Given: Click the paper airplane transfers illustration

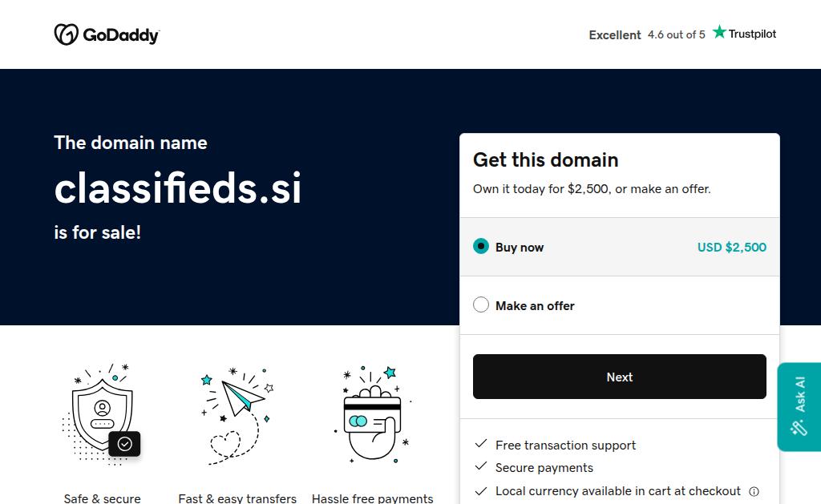Looking at the screenshot, I should [x=238, y=414].
